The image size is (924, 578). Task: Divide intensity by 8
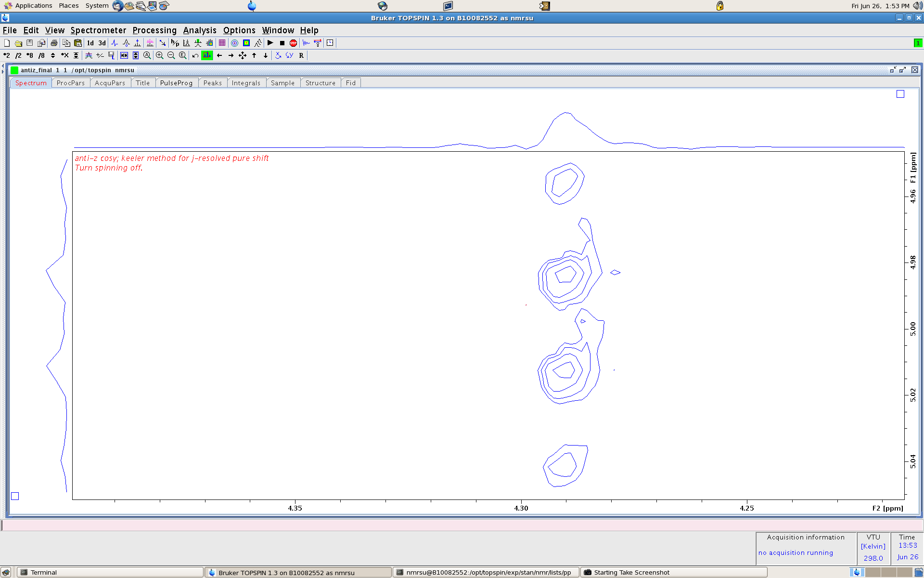(41, 55)
